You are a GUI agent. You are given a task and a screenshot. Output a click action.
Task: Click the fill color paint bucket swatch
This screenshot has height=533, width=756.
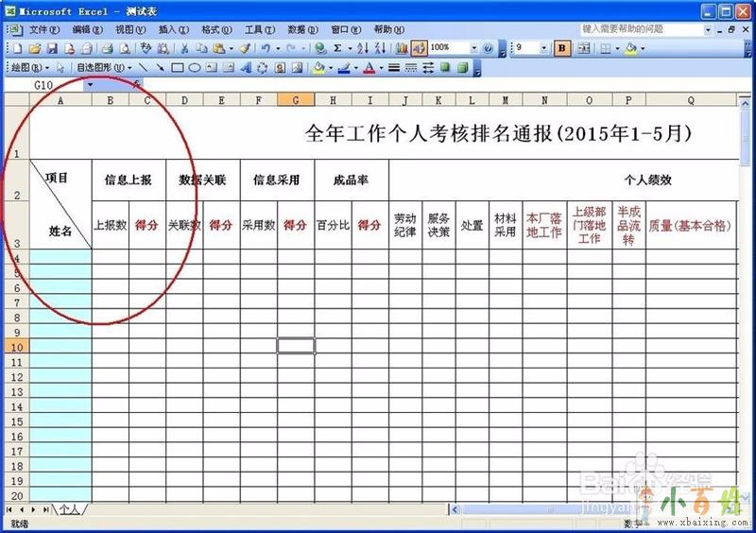pyautogui.click(x=318, y=68)
